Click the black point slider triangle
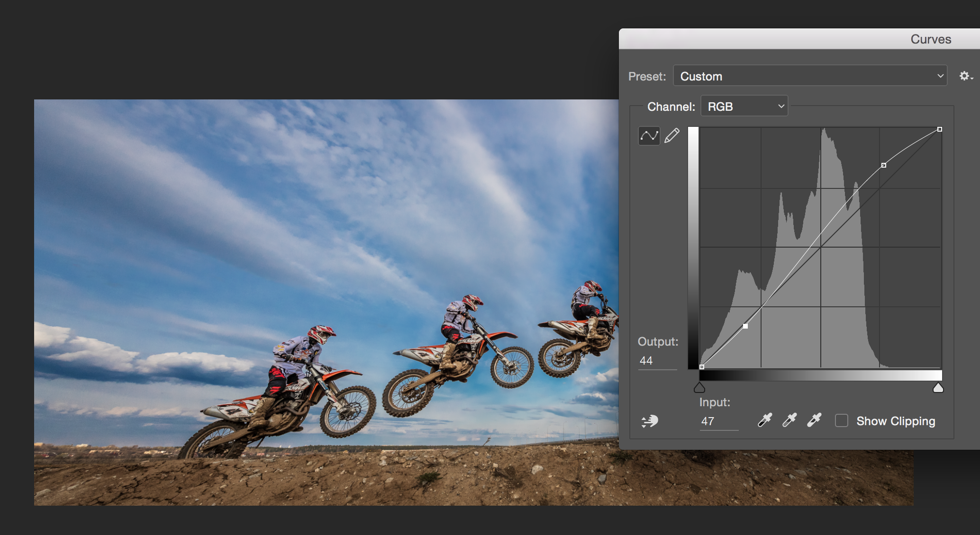The width and height of the screenshot is (980, 535). tap(699, 388)
